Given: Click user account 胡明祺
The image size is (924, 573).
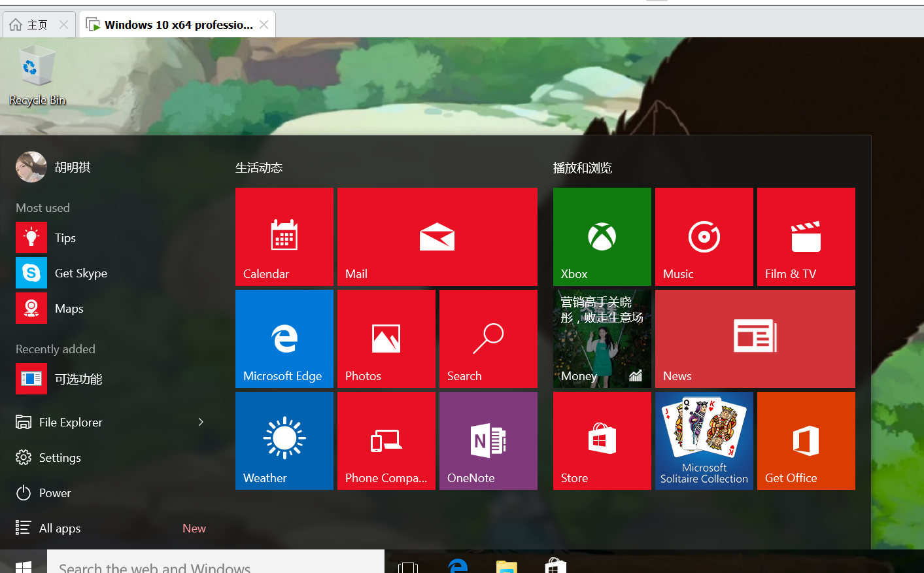Looking at the screenshot, I should pyautogui.click(x=54, y=167).
